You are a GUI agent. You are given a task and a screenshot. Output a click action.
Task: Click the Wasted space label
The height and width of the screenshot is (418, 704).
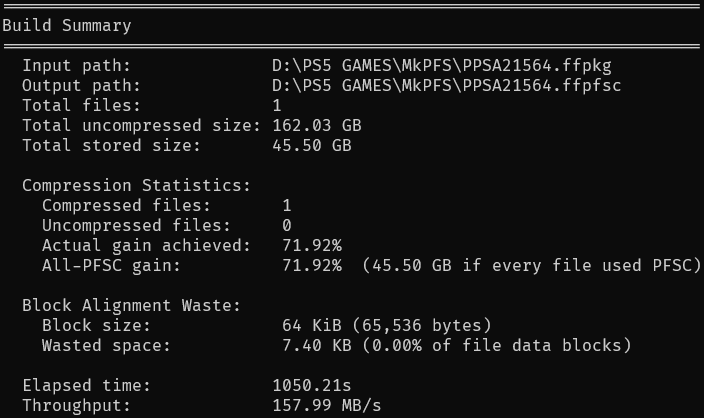[106, 346]
